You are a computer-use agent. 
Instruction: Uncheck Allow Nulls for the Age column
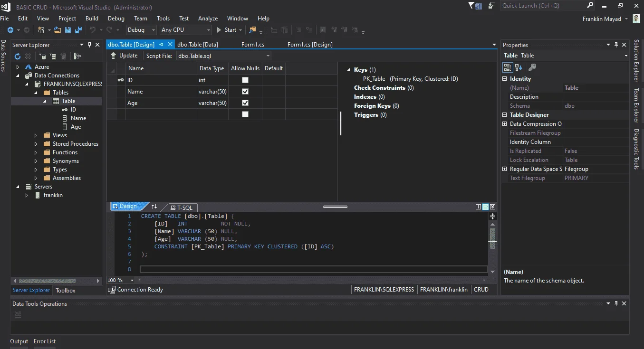(245, 103)
